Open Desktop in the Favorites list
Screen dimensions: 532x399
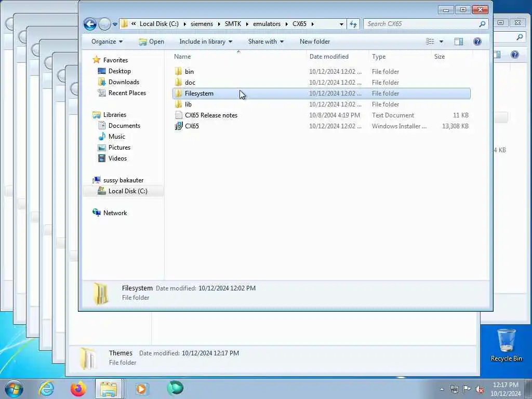(x=119, y=71)
